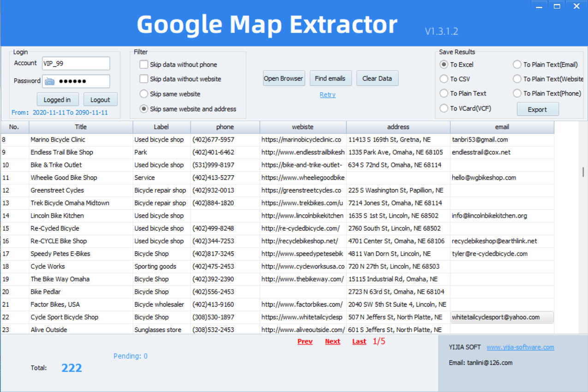Select Skip same website radio option

tap(144, 94)
